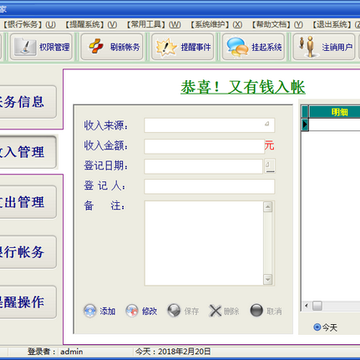360x360 pixels.
Task: Click the 修改 icon button
Action: point(141,311)
